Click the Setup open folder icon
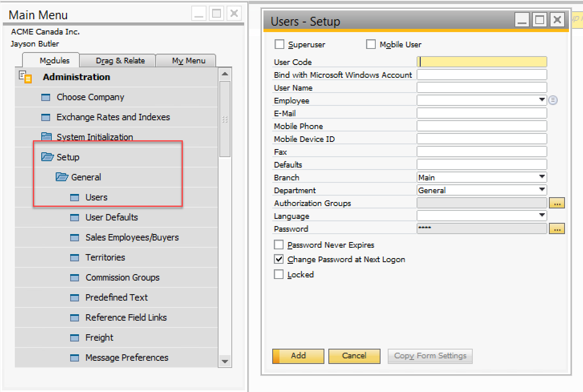Viewport: 583px width, 392px height. point(47,157)
